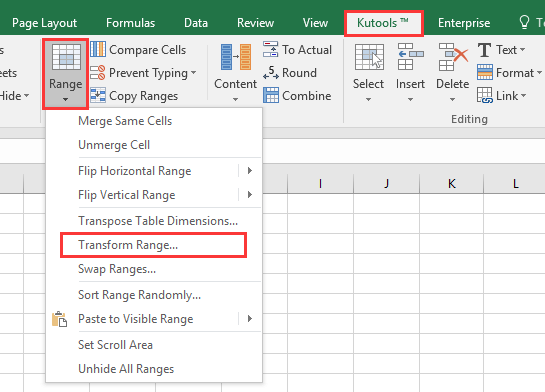This screenshot has width=545, height=392.
Task: Expand the Prevent Typing dropdown arrow
Action: (193, 73)
